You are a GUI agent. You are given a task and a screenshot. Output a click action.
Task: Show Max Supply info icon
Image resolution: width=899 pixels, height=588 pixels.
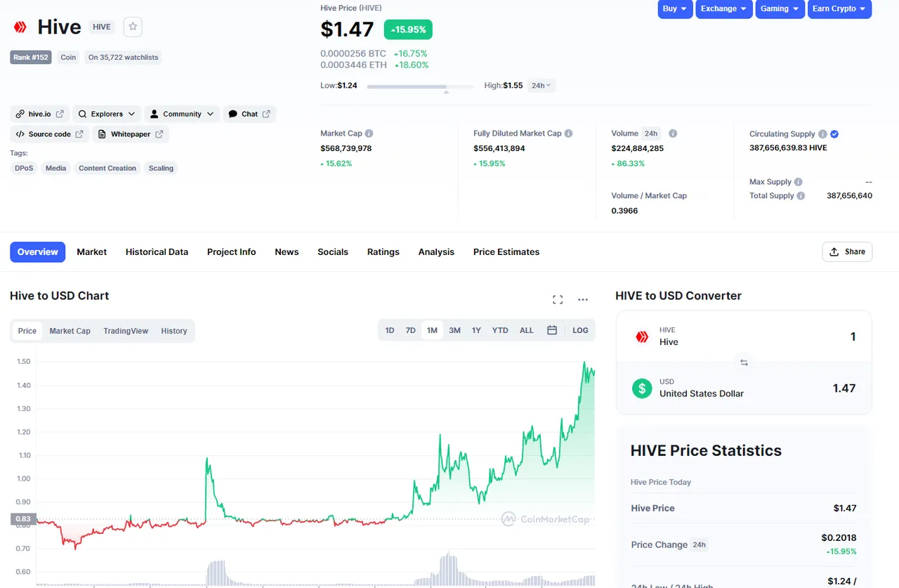[x=799, y=182]
